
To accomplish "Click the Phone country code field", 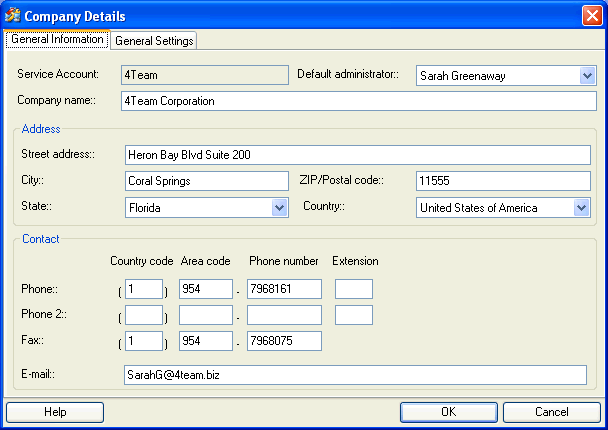I will pos(144,289).
